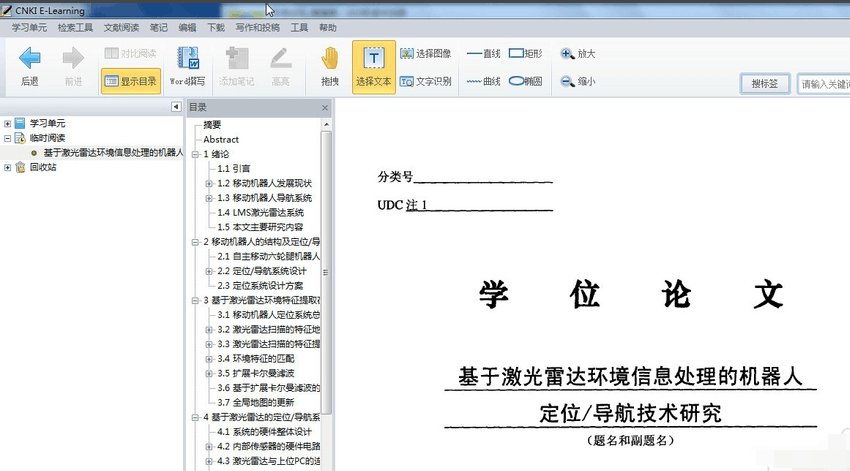Go to section 1.4 LMS激光雷达系统
This screenshot has width=850, height=471.
260,212
